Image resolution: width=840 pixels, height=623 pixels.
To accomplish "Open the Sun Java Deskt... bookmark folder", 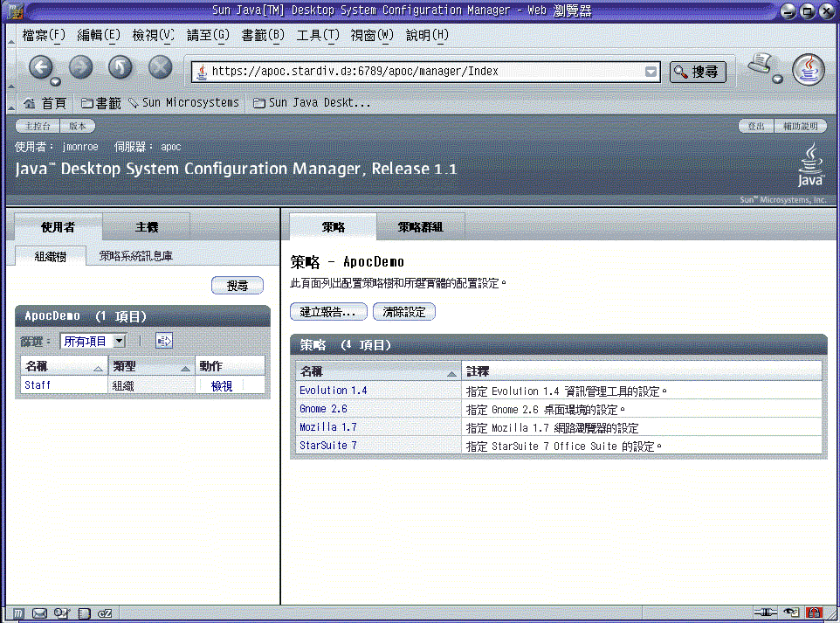I will point(311,102).
